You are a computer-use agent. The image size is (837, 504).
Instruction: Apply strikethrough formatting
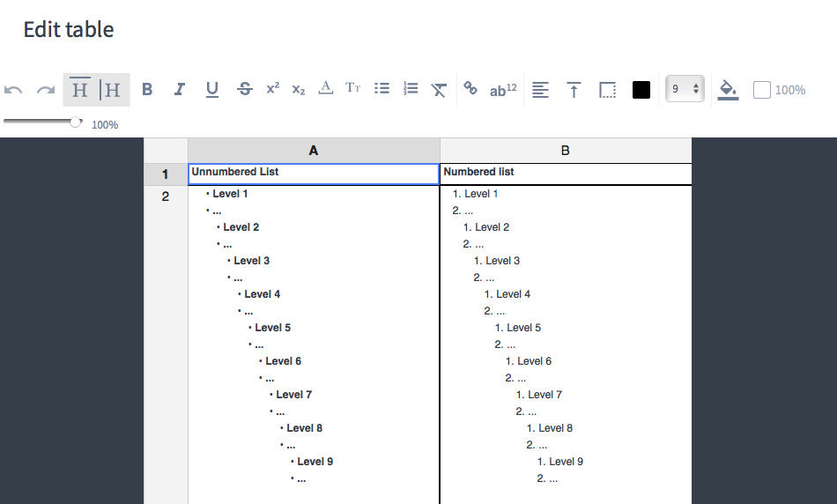244,89
